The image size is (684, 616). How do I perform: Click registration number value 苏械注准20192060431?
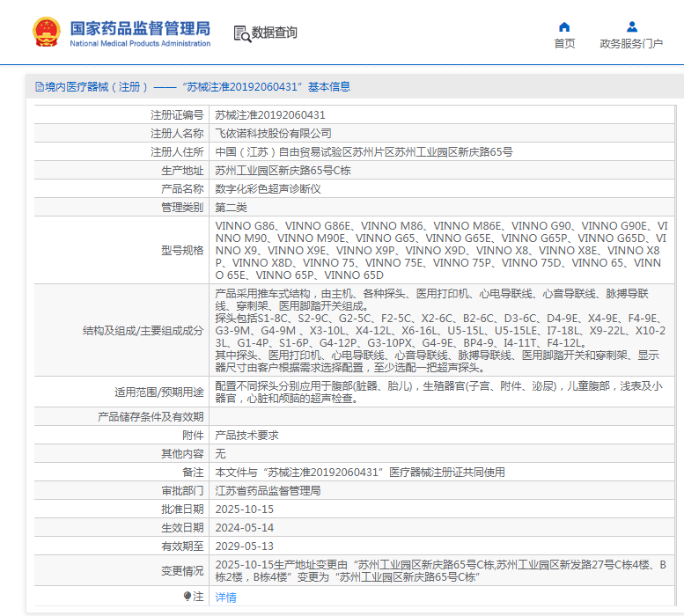(270, 114)
